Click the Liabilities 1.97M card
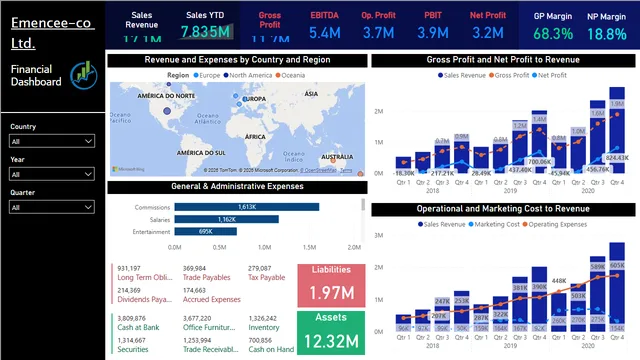Screen dimensions: 640x360 [331, 285]
